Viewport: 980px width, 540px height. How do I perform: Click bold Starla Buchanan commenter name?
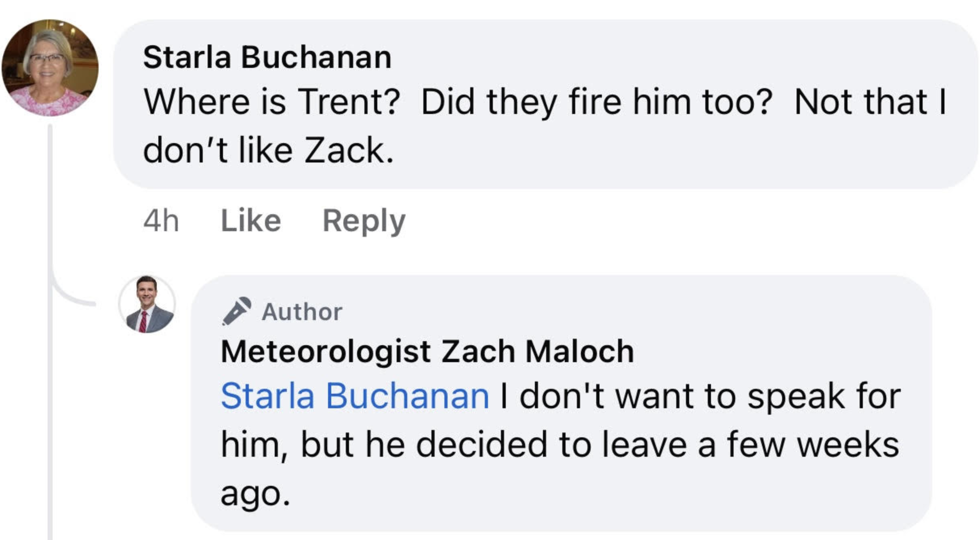pyautogui.click(x=267, y=57)
